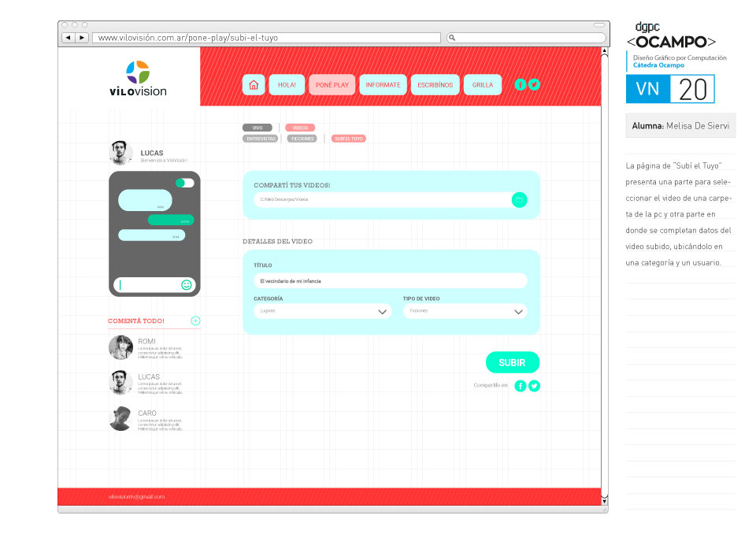This screenshot has height=534, width=756.
Task: Click Lucas's profile avatar above the chat
Action: [x=120, y=151]
